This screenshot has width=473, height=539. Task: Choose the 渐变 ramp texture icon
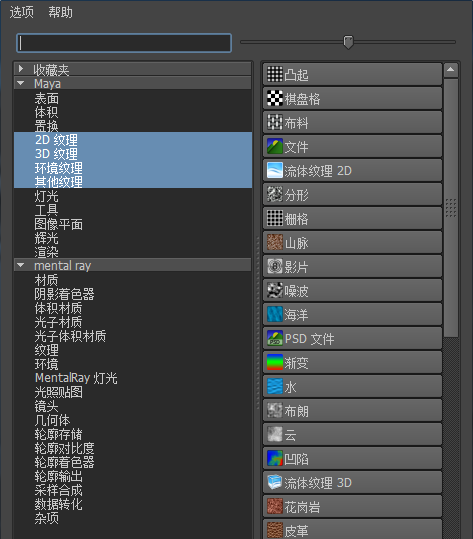(x=275, y=362)
